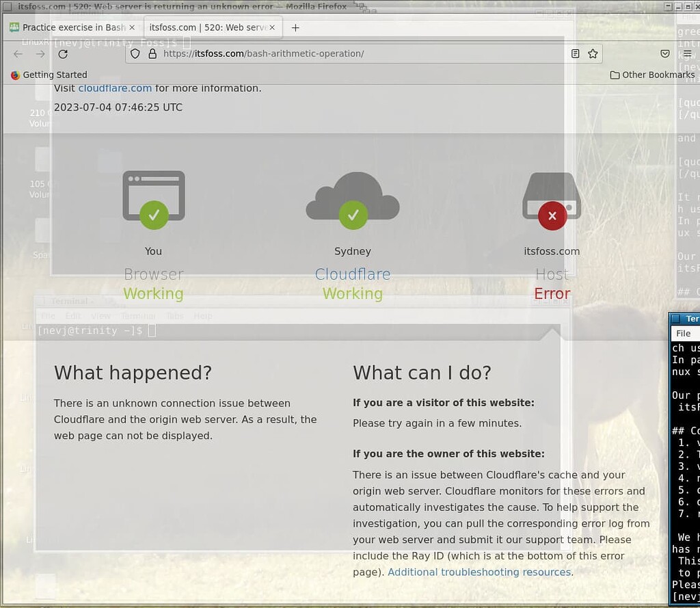The image size is (700, 608).
Task: Click the Cloudflare cloud icon with check
Action: pyautogui.click(x=352, y=200)
